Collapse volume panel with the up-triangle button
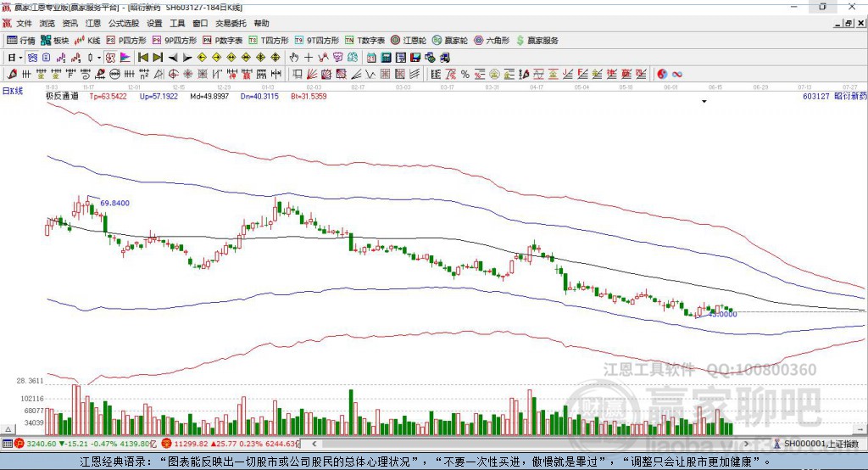 (x=8, y=429)
